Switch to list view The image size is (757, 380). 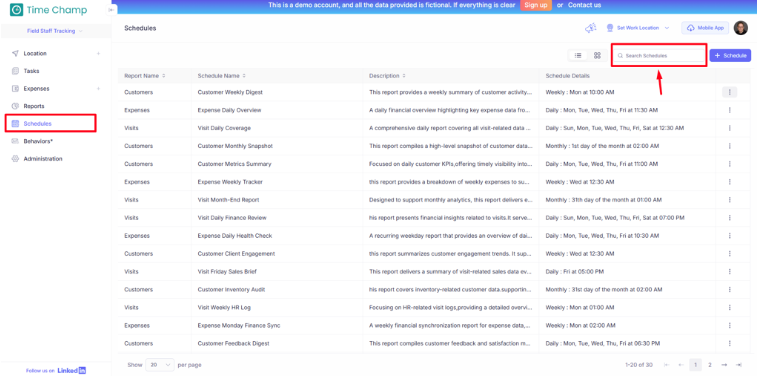(x=578, y=56)
